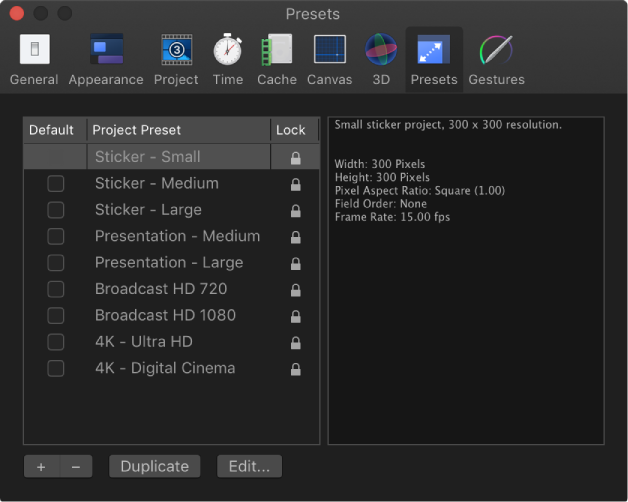Set Broadcast HD 1080 as default preset
Viewport: 628px width, 502px height.
[56, 316]
